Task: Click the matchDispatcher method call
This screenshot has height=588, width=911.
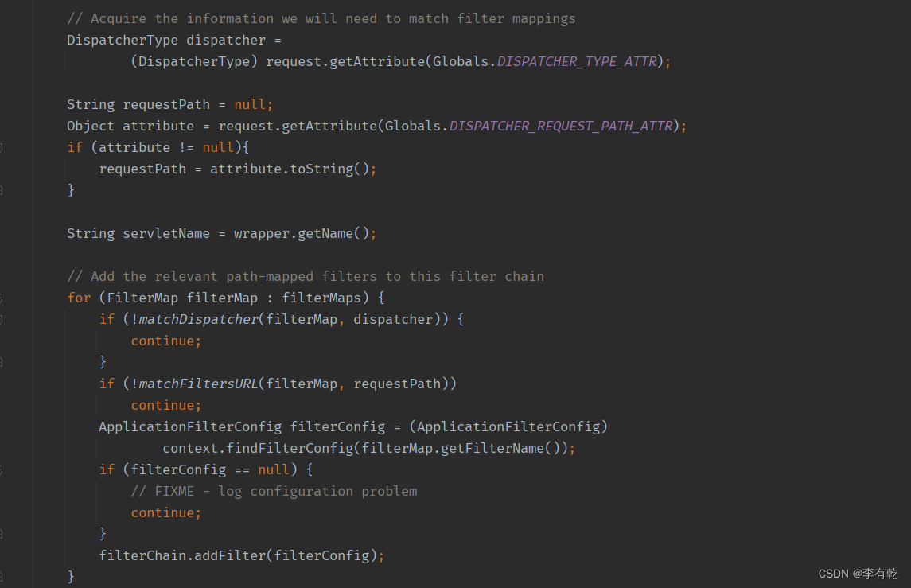Action: pos(198,319)
